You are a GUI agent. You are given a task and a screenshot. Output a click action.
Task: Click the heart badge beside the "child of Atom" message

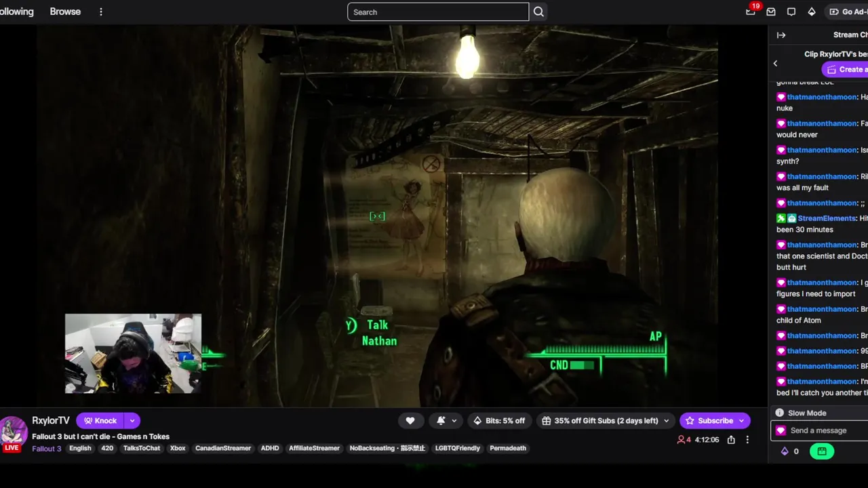pos(781,309)
